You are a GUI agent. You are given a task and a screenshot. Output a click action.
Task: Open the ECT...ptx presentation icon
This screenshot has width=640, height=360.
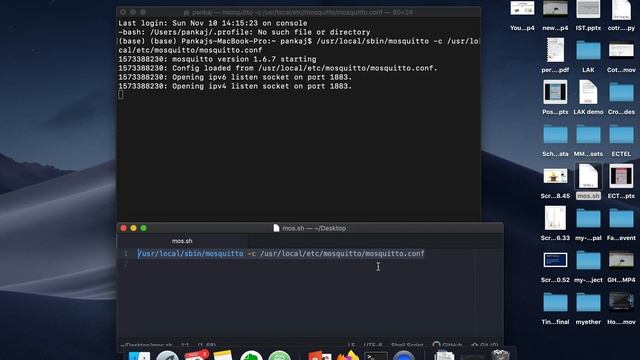click(621, 176)
